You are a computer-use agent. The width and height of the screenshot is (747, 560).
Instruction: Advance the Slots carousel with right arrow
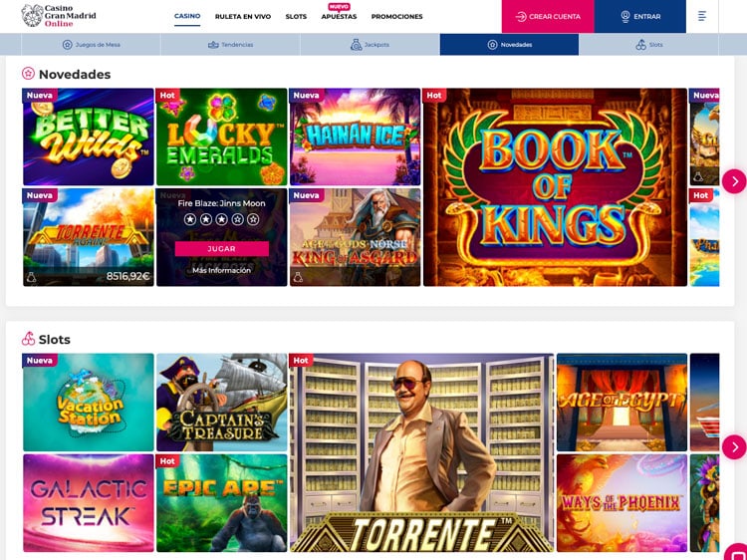734,447
